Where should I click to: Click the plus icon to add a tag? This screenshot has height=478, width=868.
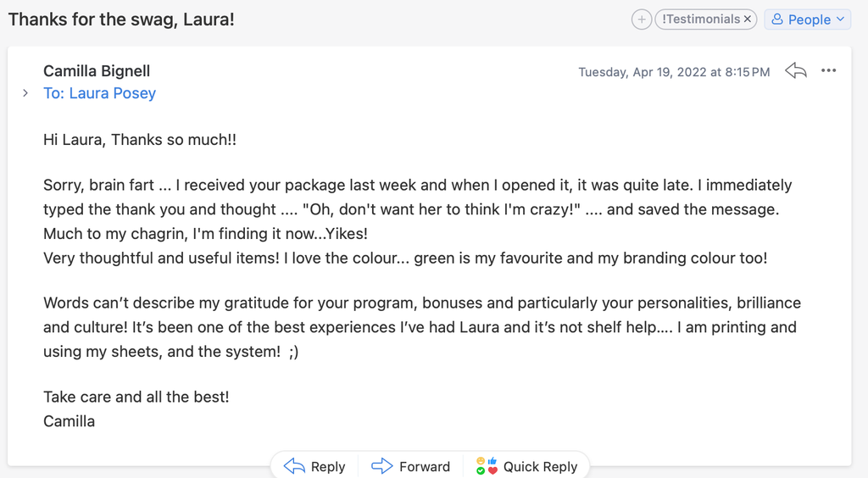pos(642,19)
